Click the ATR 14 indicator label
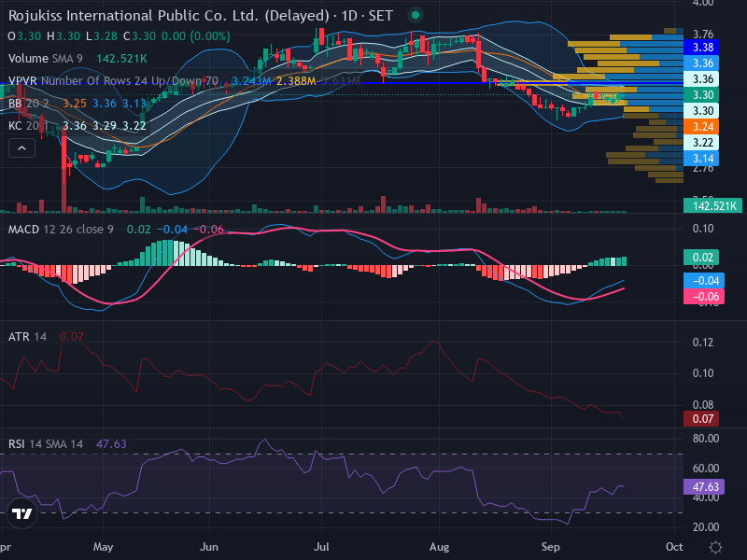The width and height of the screenshot is (747, 560). coord(28,337)
